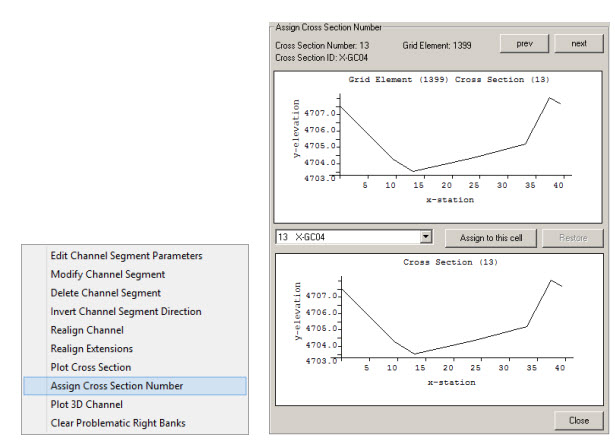Viewport: 615px width, 443px height.
Task: Choose Modify Channel Segment from context menu
Action: point(108,274)
